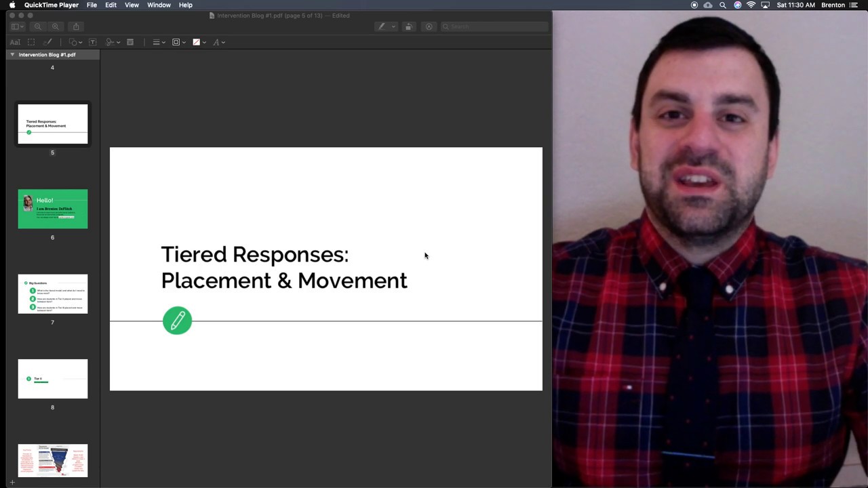Image resolution: width=868 pixels, height=488 pixels.
Task: Open the Edit menu
Action: [111, 5]
